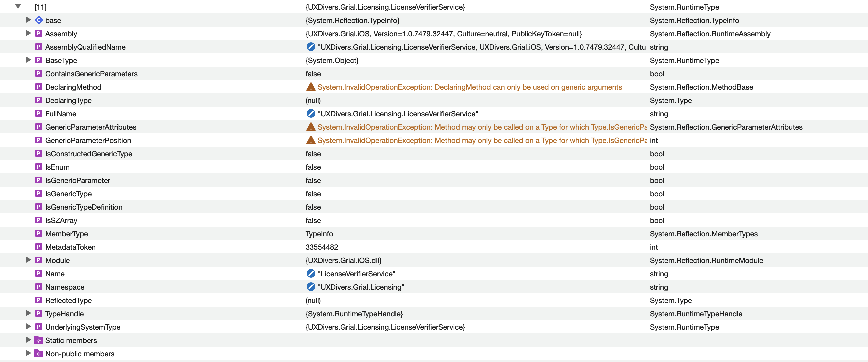Open the text visualizer for AssemblyQualifiedName
The image size is (868, 362).
click(x=310, y=47)
